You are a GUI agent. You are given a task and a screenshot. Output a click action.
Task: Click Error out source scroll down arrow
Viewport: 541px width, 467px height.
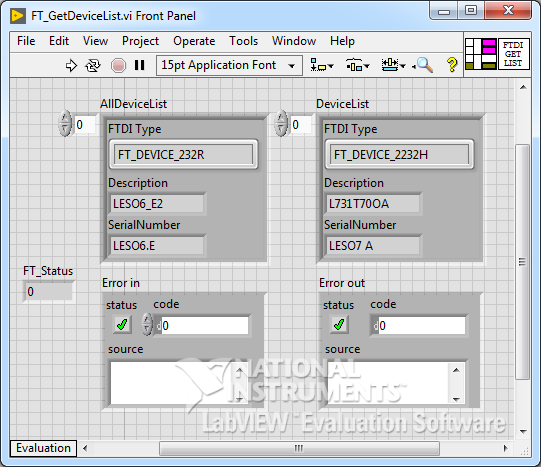coord(456,399)
